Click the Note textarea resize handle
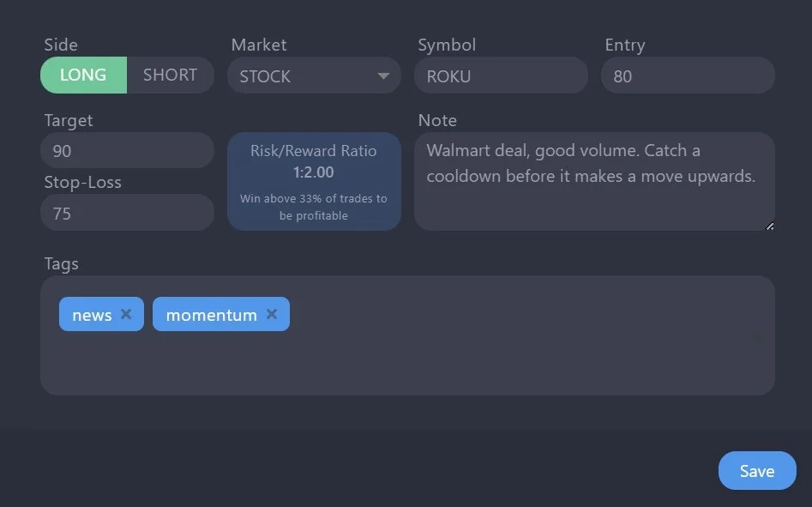Viewport: 812px width, 507px height. [x=769, y=226]
